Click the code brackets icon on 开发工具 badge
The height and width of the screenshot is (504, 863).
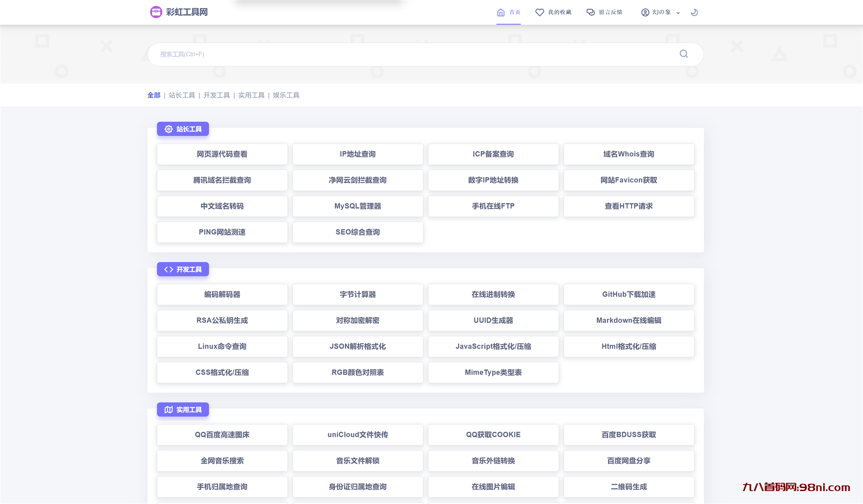pyautogui.click(x=169, y=269)
